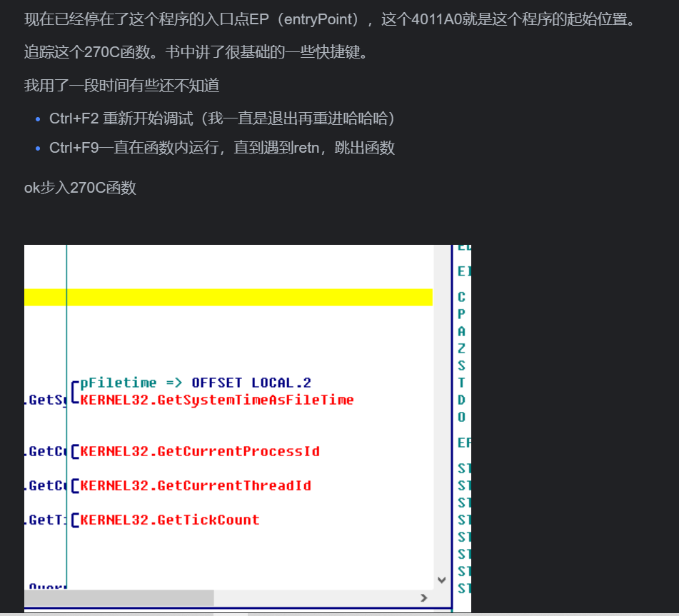Click the KERNEL32.GetTickCount text
The image size is (679, 616).
coord(170,520)
